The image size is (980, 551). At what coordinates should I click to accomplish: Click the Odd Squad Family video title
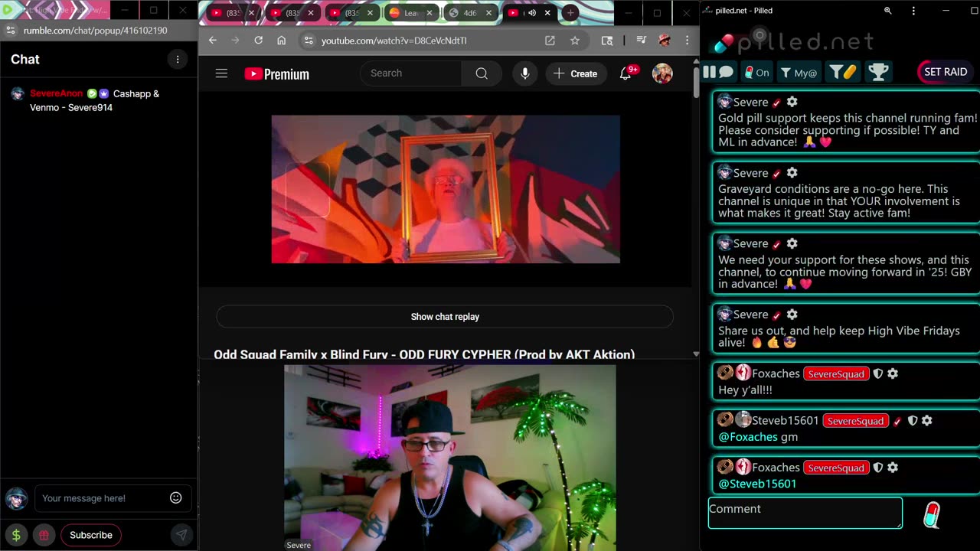[x=424, y=354]
